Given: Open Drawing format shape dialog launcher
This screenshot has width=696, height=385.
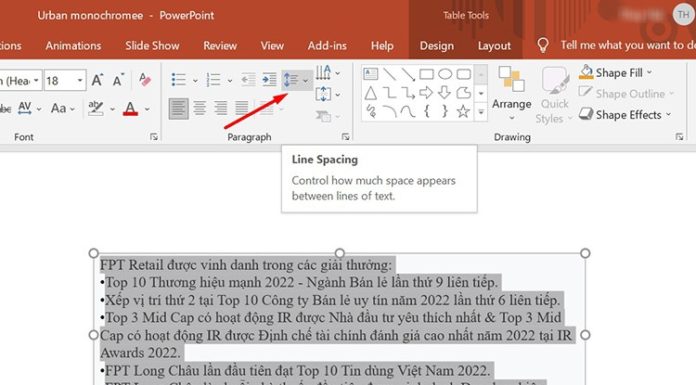Looking at the screenshot, I should click(679, 137).
